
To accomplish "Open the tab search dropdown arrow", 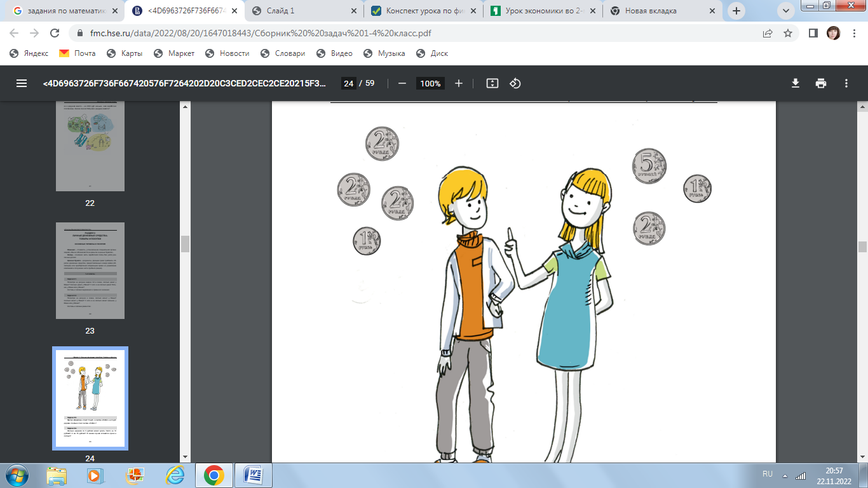I will point(785,11).
